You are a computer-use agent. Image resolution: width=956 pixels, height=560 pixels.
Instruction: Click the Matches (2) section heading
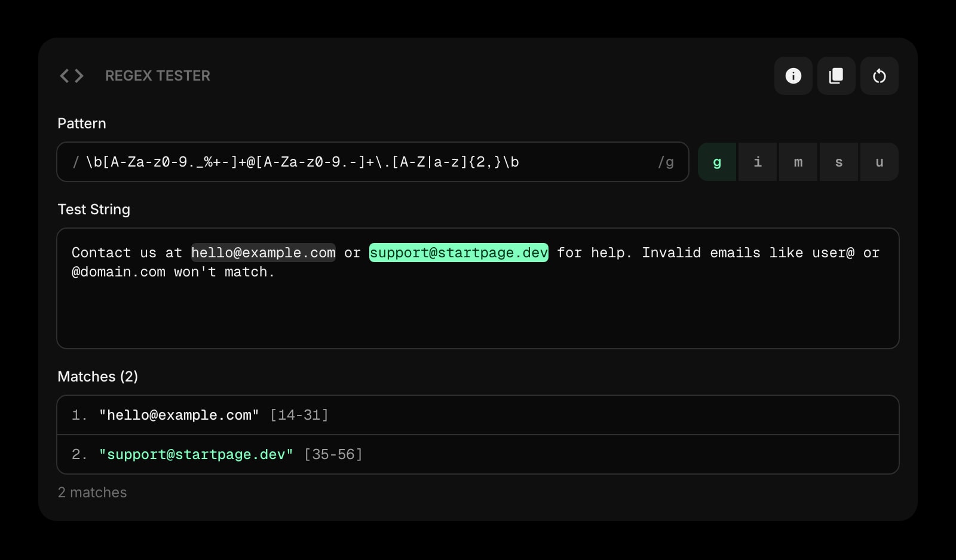98,377
